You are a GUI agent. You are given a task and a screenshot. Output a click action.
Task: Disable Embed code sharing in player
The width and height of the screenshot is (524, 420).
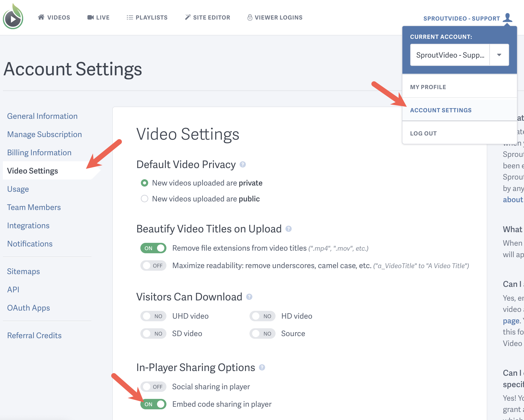click(153, 404)
